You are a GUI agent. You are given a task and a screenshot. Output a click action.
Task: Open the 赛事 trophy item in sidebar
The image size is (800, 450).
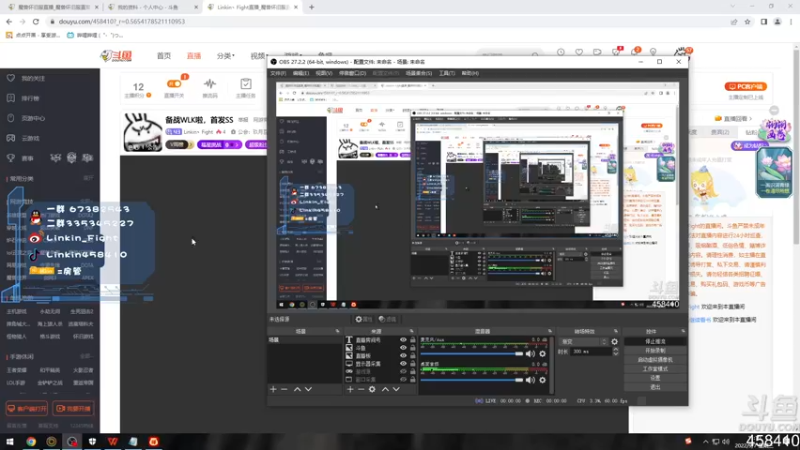(x=27, y=158)
